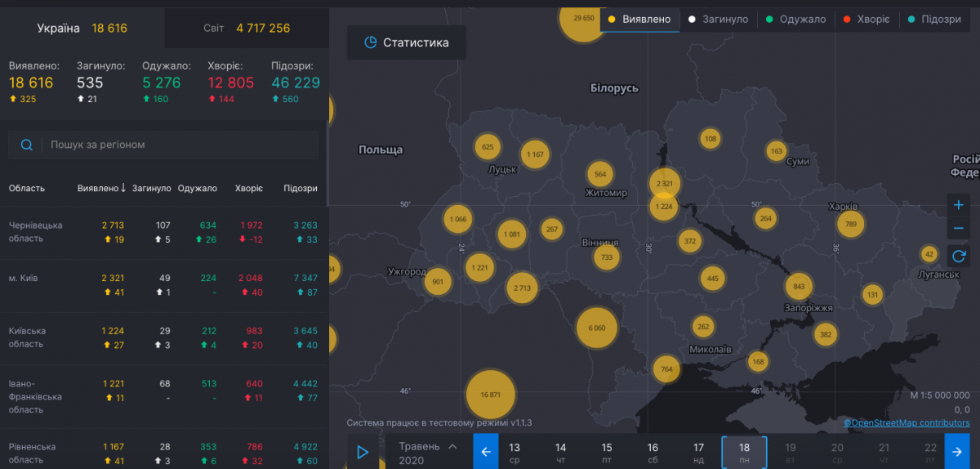Switch to the Україна tab
The height and width of the screenshot is (469, 980).
[x=82, y=28]
